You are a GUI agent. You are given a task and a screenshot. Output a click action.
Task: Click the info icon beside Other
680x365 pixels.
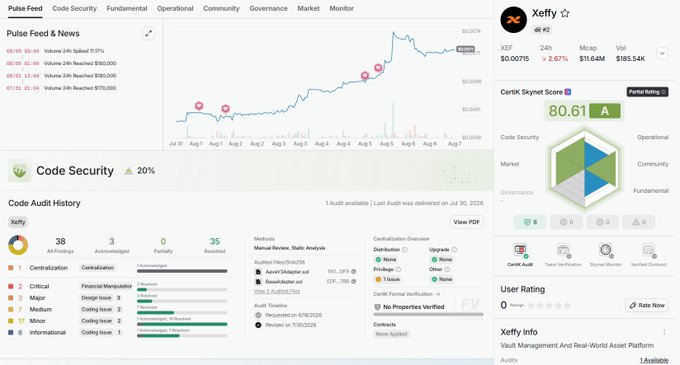(447, 269)
